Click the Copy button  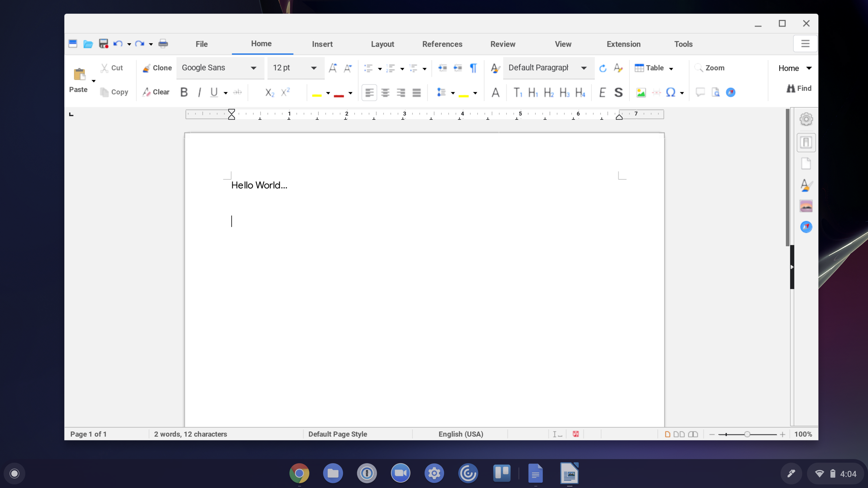click(114, 92)
